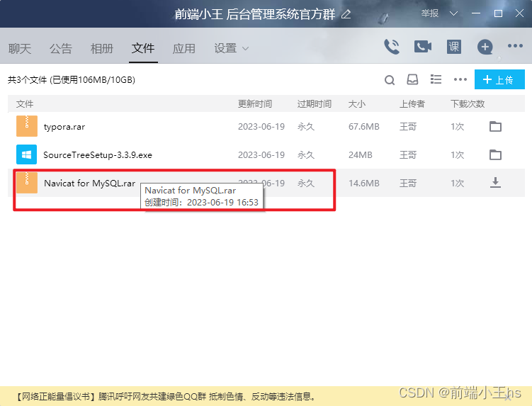Start a video call in the group
This screenshot has width=532, height=406.
tap(423, 47)
